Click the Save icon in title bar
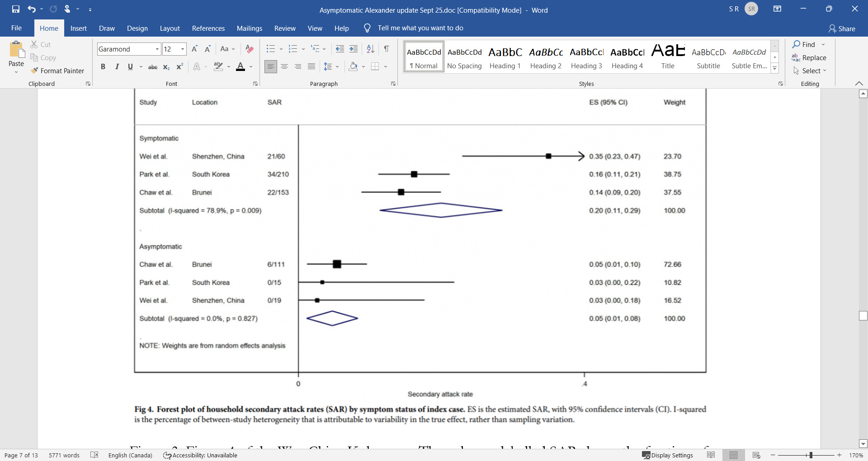This screenshot has width=868, height=461. coord(16,9)
